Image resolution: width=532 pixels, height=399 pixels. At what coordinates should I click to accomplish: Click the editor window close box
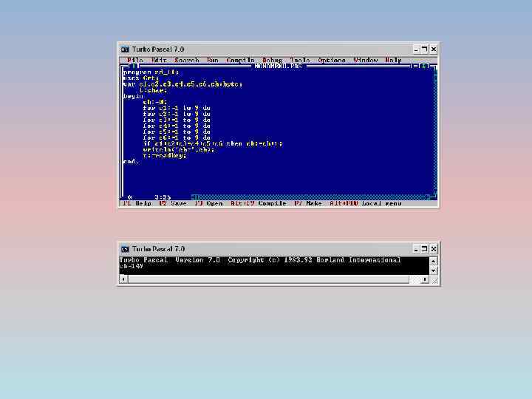[x=133, y=66]
